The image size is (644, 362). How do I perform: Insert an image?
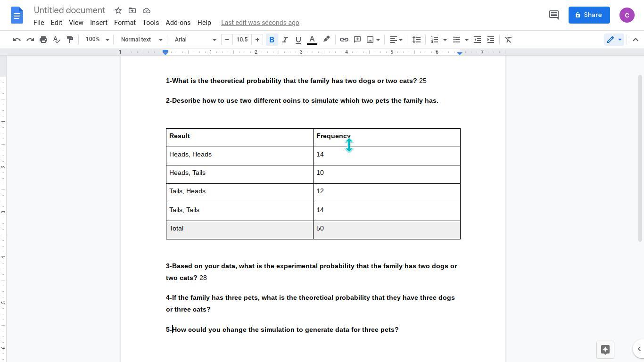click(370, 40)
